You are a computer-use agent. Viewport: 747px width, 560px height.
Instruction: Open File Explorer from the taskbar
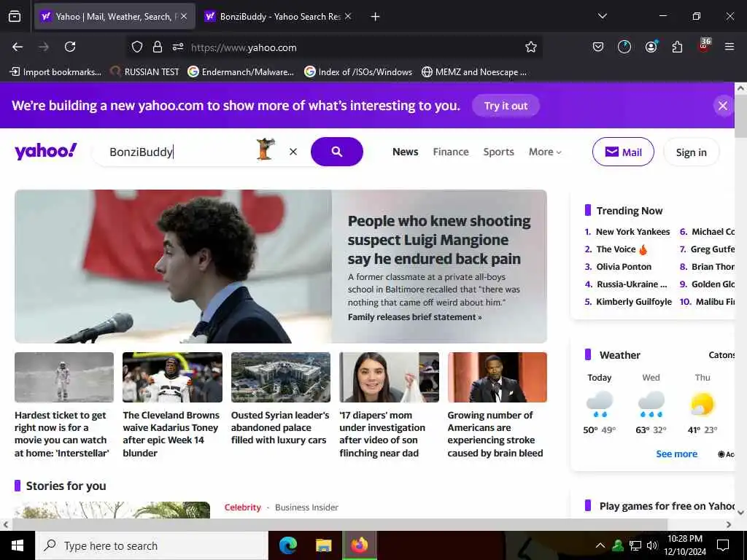pyautogui.click(x=323, y=545)
